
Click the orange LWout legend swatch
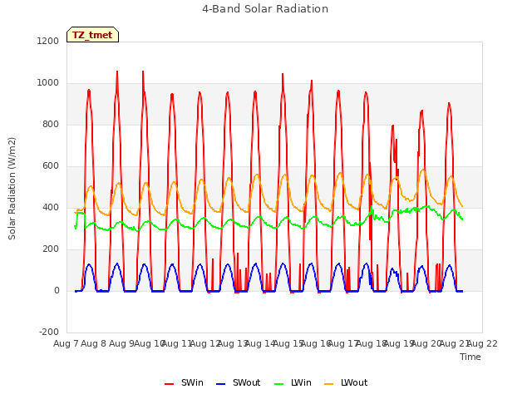click(329, 384)
